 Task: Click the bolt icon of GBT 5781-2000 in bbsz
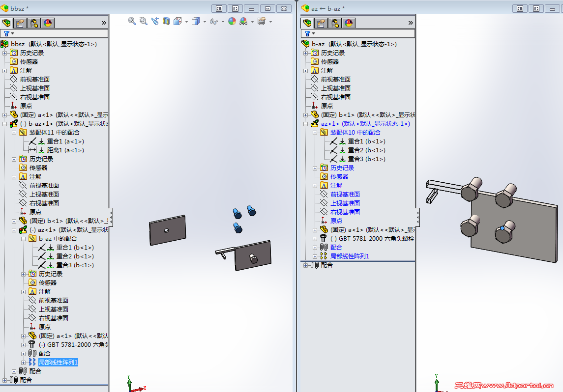click(32, 345)
